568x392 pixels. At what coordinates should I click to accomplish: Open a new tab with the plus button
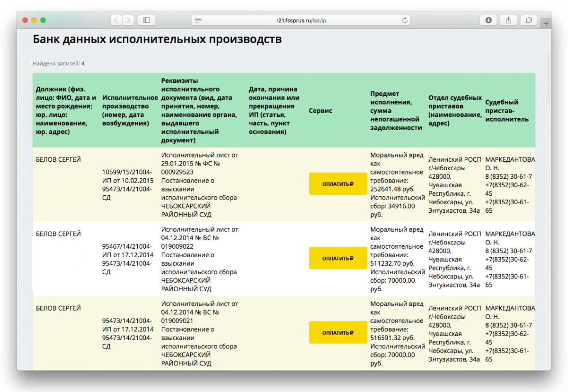coord(546,23)
